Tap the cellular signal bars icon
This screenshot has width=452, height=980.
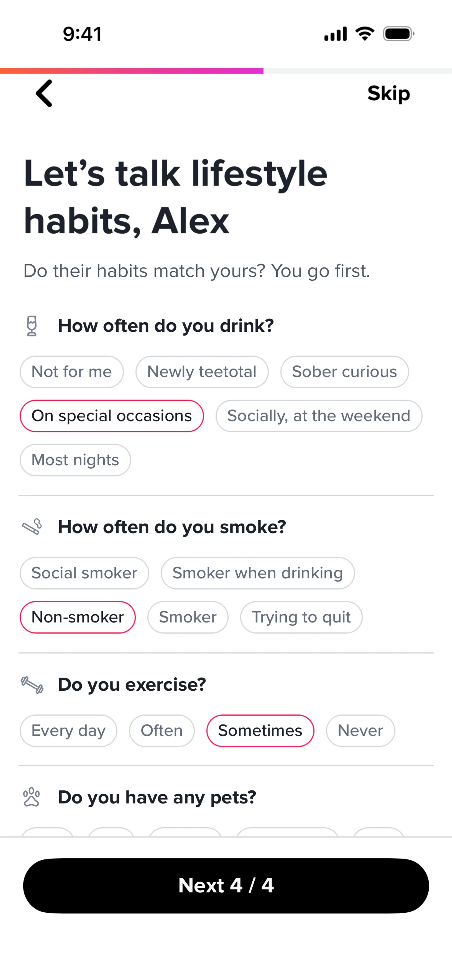tap(335, 34)
